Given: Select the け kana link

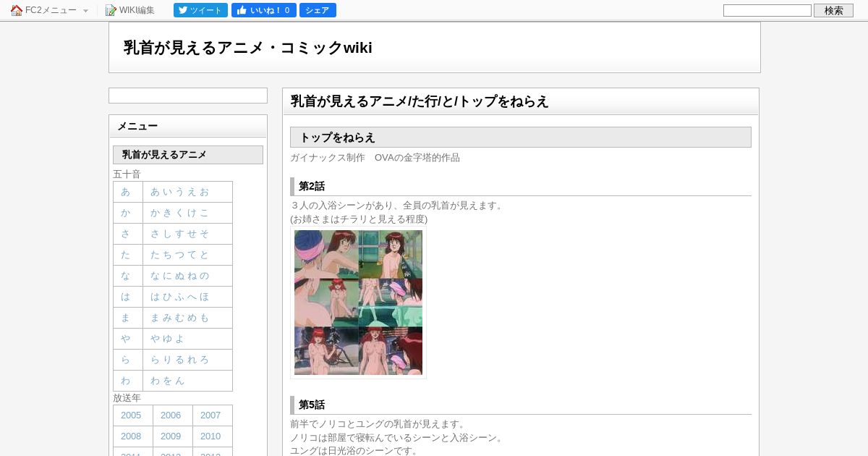Looking at the screenshot, I should (192, 213).
